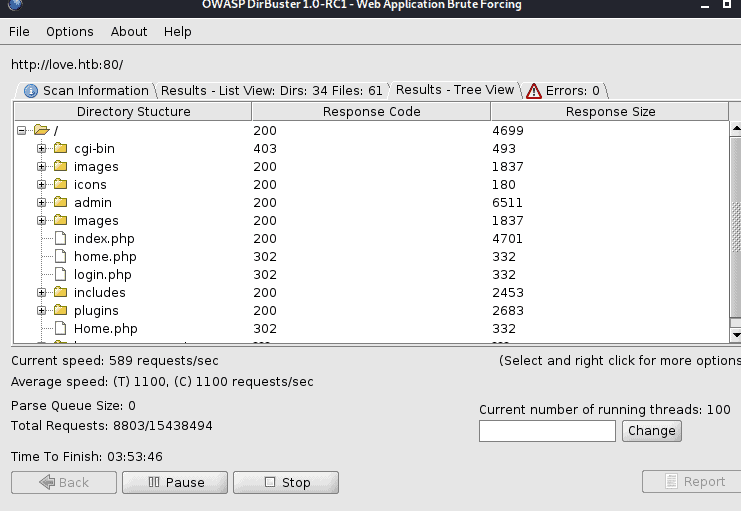This screenshot has height=511, width=741.
Task: Click response size 4701 for index.php
Action: (507, 238)
